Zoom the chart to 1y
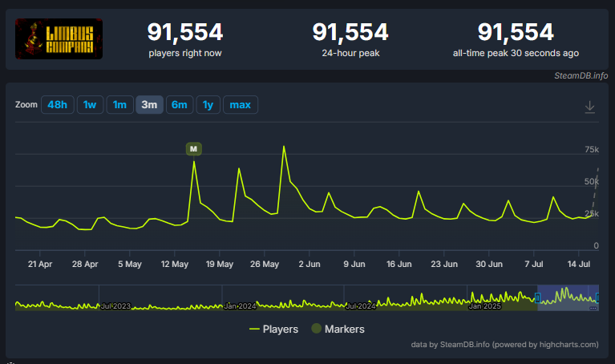The width and height of the screenshot is (615, 364). tap(208, 105)
